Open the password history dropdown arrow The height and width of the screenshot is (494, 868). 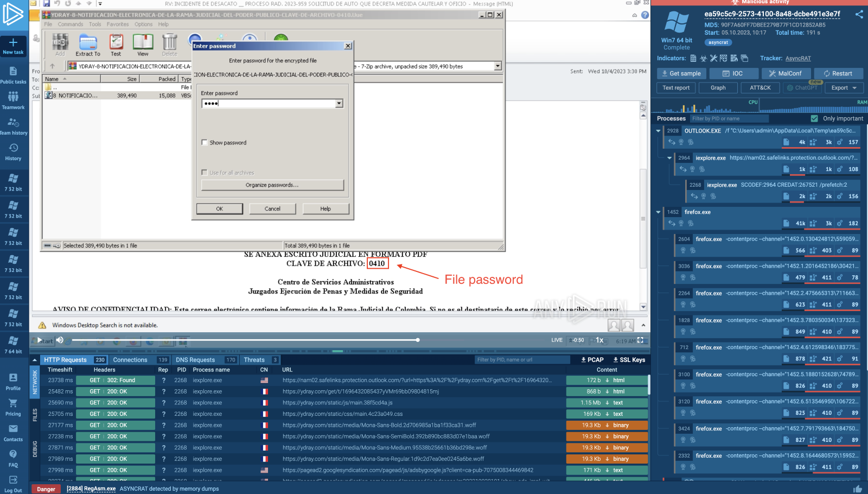(339, 104)
